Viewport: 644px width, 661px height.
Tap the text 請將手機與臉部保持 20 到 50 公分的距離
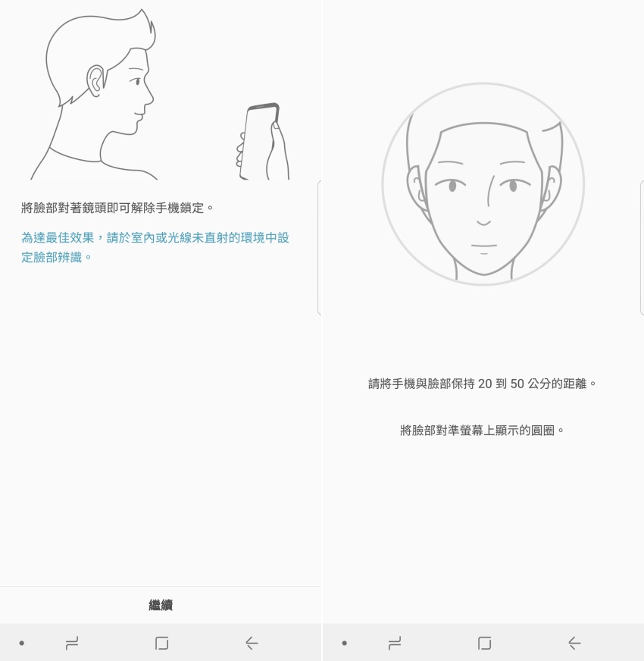[482, 384]
